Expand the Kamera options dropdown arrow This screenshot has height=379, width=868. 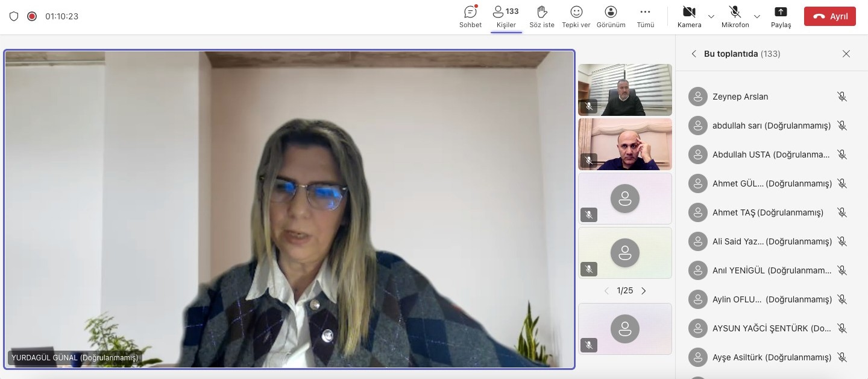[711, 16]
